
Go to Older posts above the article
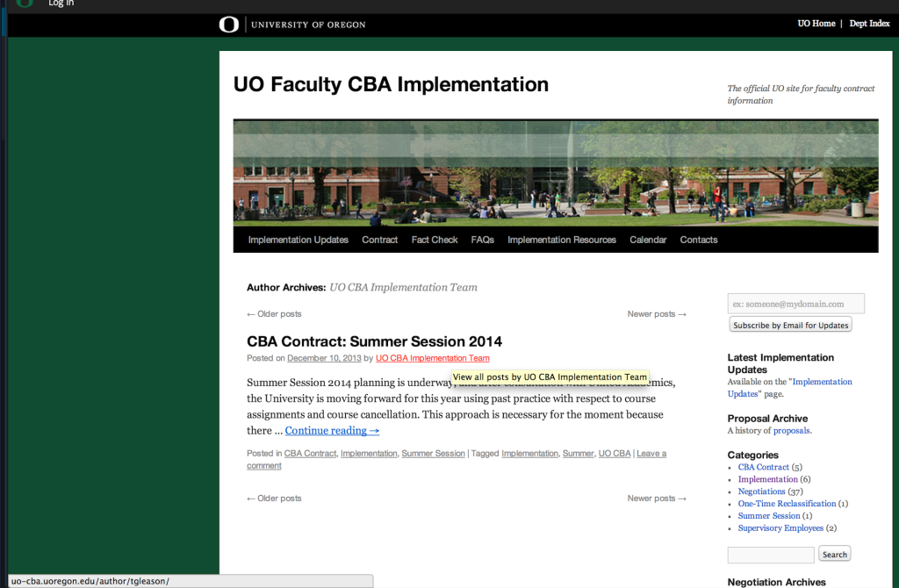pyautogui.click(x=274, y=314)
